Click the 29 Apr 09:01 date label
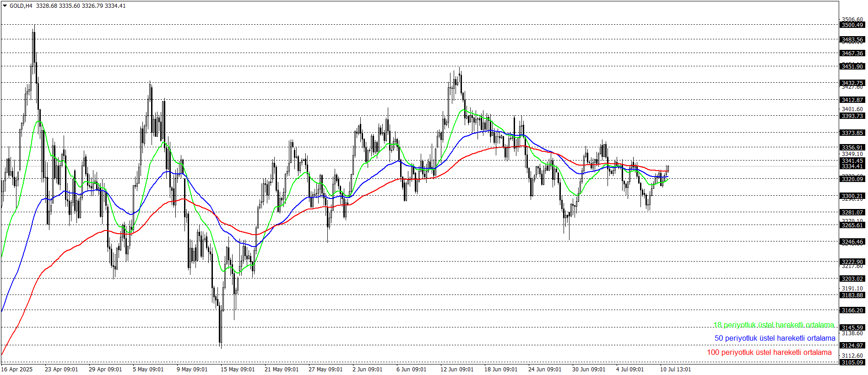Viewport: 868px width, 375px height. coord(105,370)
